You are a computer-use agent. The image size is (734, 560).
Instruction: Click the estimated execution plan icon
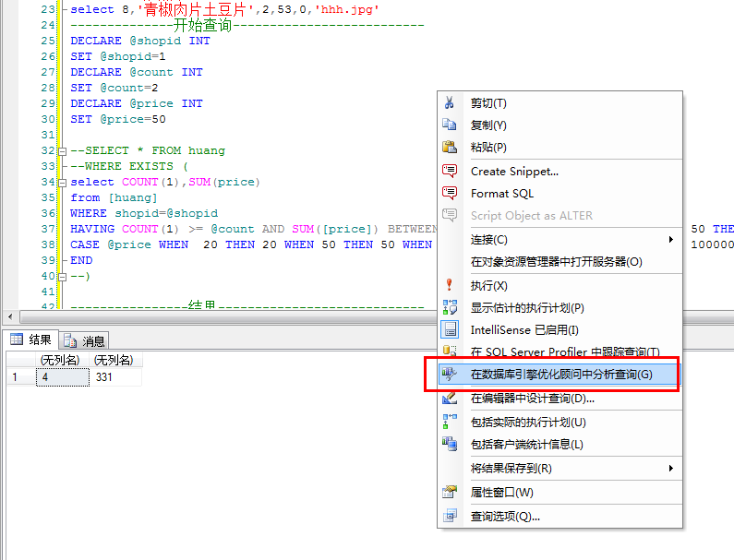(x=450, y=307)
